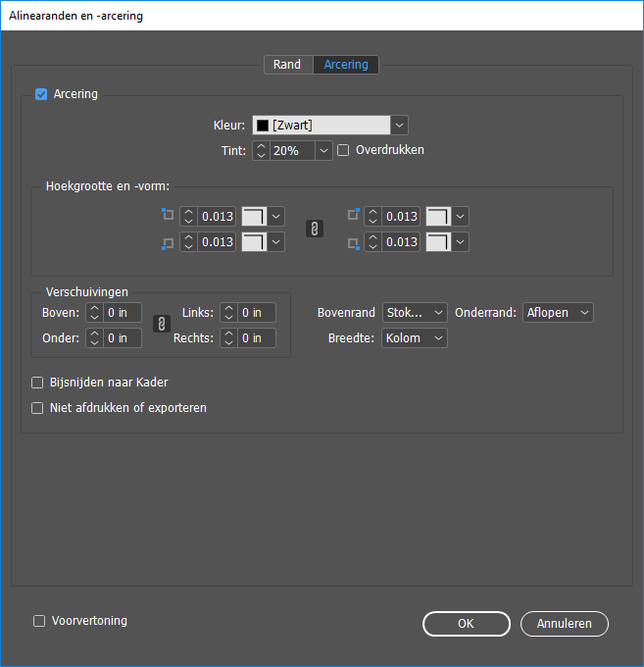Click the OK button
The height and width of the screenshot is (667, 644).
(466, 624)
